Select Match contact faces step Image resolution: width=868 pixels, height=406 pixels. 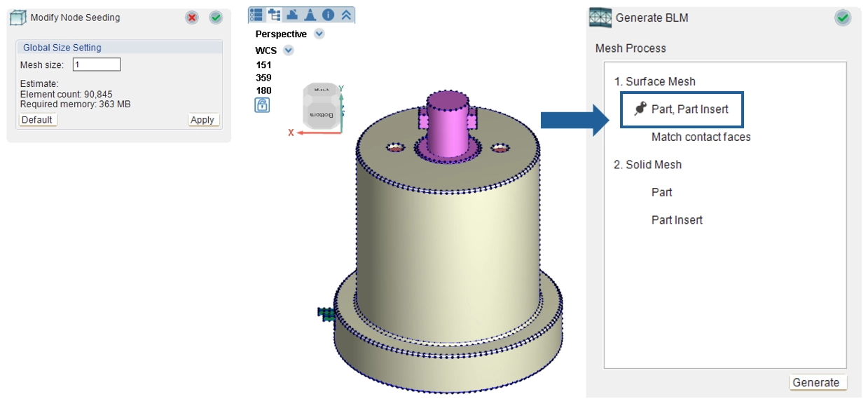click(701, 137)
